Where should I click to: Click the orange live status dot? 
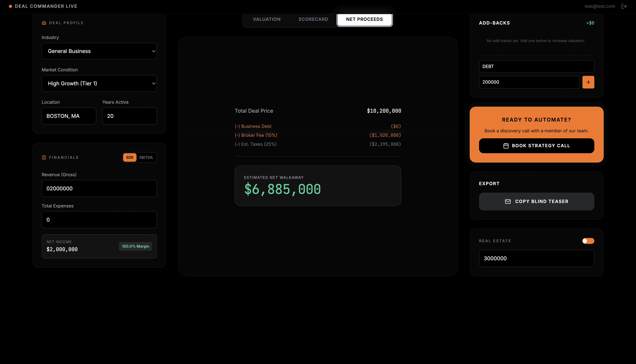tap(10, 6)
